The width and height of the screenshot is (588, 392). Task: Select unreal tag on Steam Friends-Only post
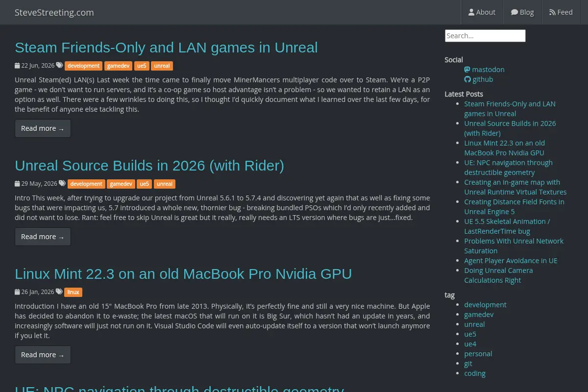[x=162, y=66]
